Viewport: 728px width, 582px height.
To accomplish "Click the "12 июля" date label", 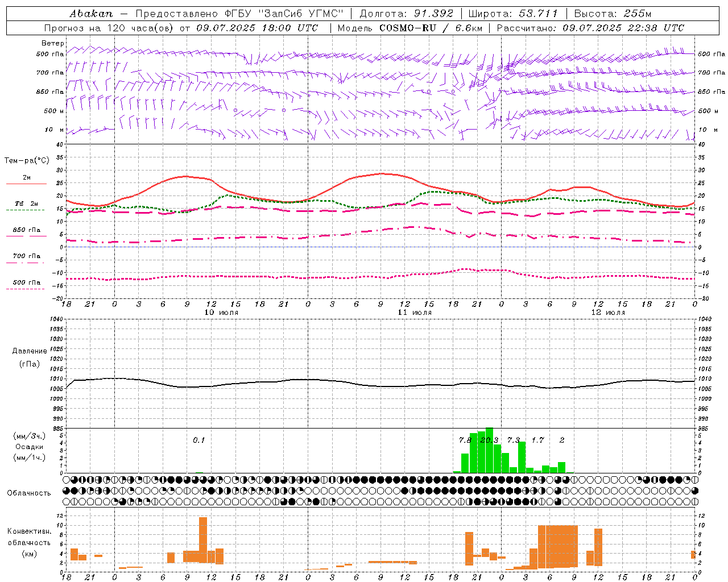I will pos(607,312).
